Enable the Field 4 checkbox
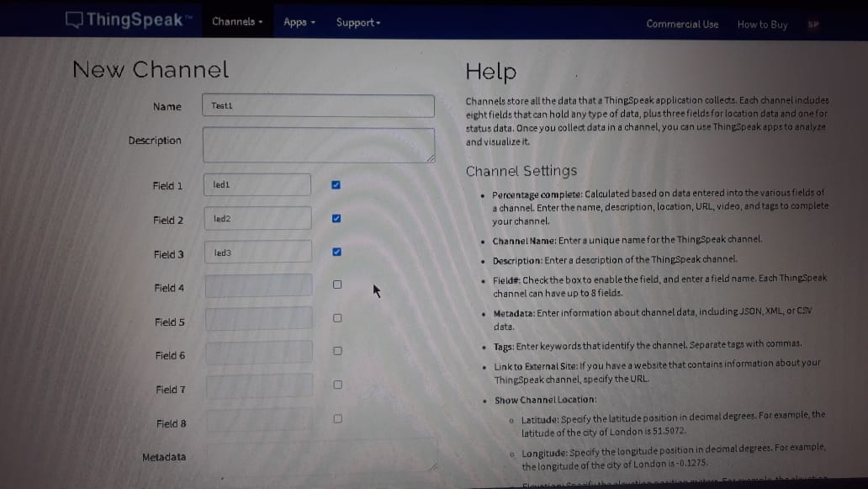 coord(337,284)
